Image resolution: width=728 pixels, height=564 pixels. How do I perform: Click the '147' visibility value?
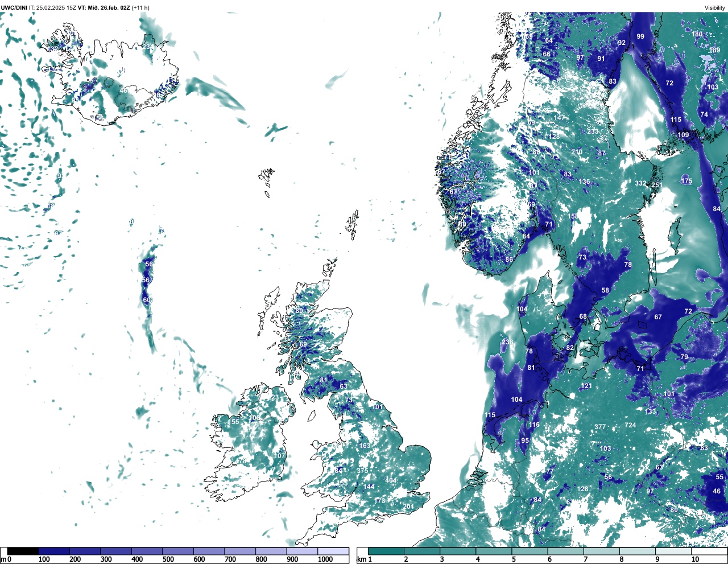click(560, 118)
